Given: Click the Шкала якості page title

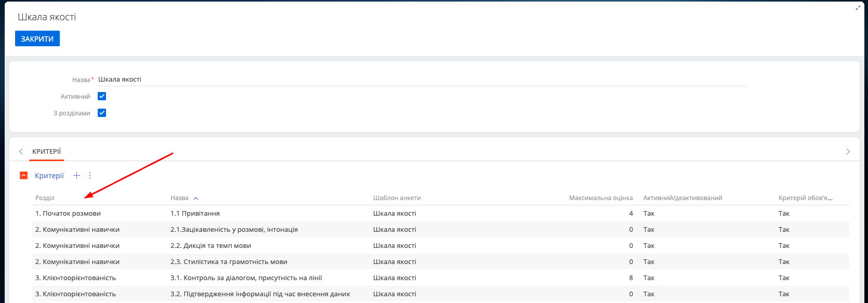Looking at the screenshot, I should (x=47, y=17).
